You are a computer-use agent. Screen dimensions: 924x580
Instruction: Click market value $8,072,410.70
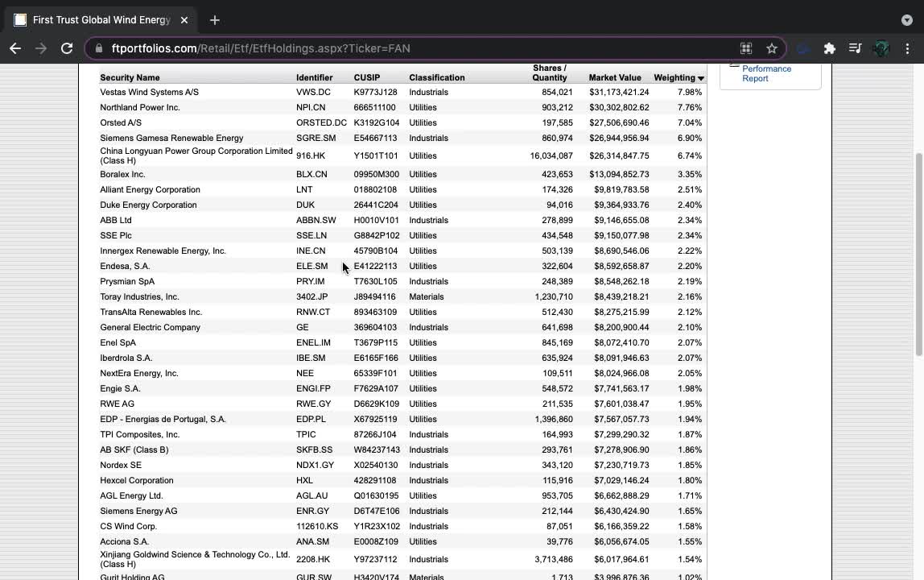pyautogui.click(x=621, y=343)
